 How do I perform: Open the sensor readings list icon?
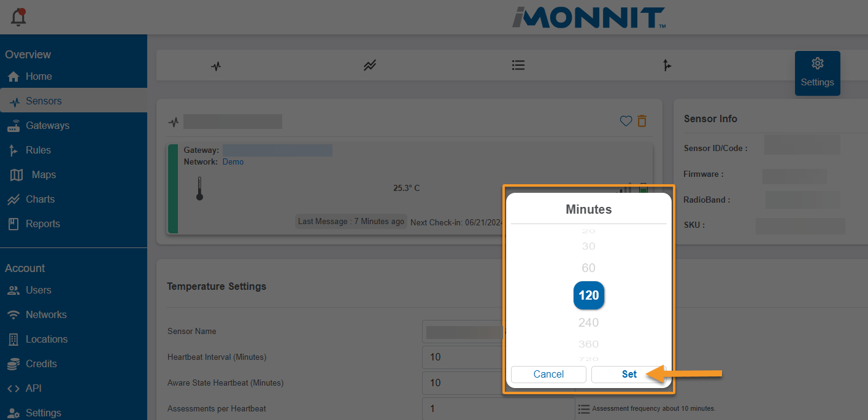(x=518, y=65)
